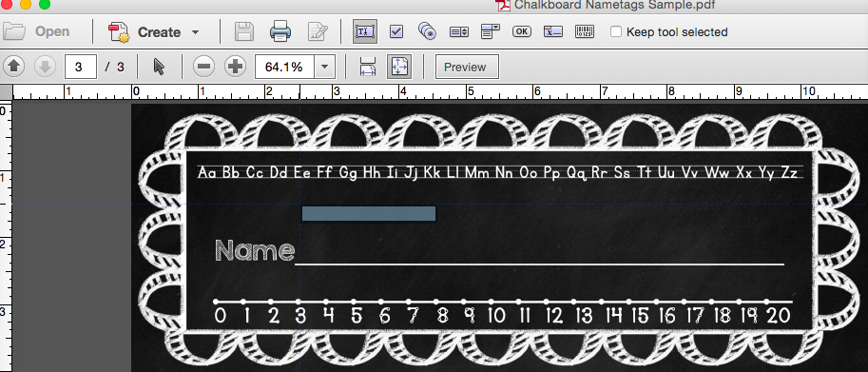Click the Chalkboard Nametags Sample.pdf title
The height and width of the screenshot is (372, 868).
[613, 5]
